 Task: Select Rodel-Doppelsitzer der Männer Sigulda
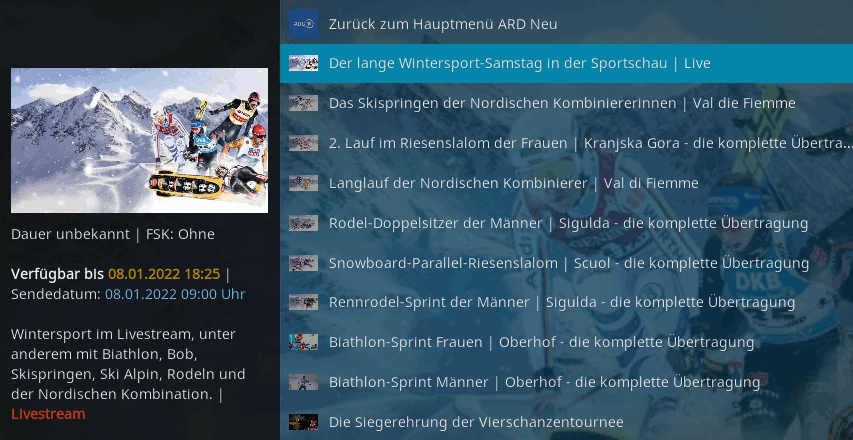point(566,223)
